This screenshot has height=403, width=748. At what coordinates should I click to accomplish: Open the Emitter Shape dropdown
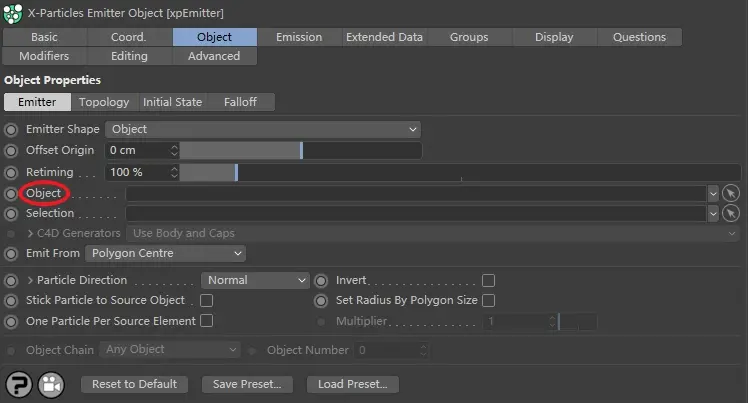coord(263,129)
